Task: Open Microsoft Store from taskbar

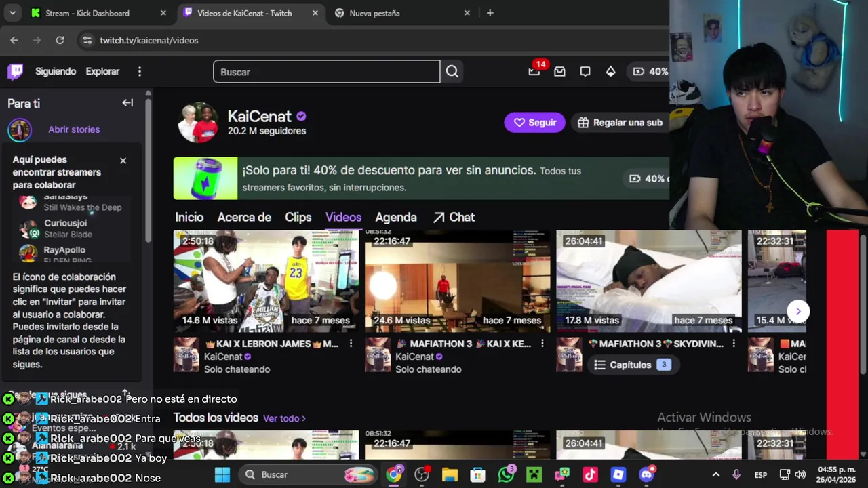Action: pos(478,474)
